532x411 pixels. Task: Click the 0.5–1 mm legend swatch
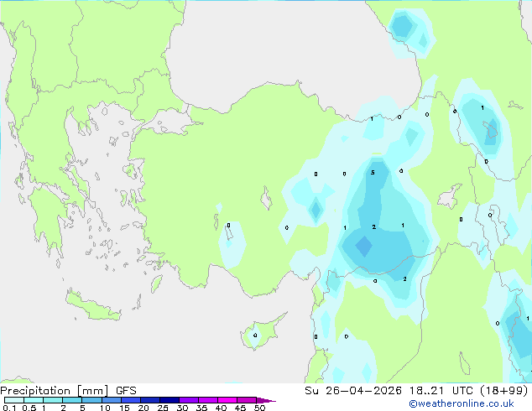tap(34, 400)
